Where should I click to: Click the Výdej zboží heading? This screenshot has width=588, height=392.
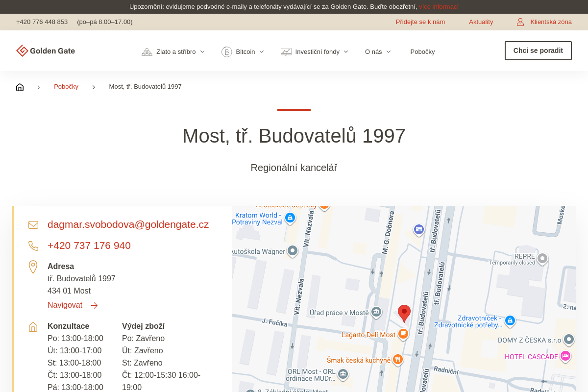point(143,326)
